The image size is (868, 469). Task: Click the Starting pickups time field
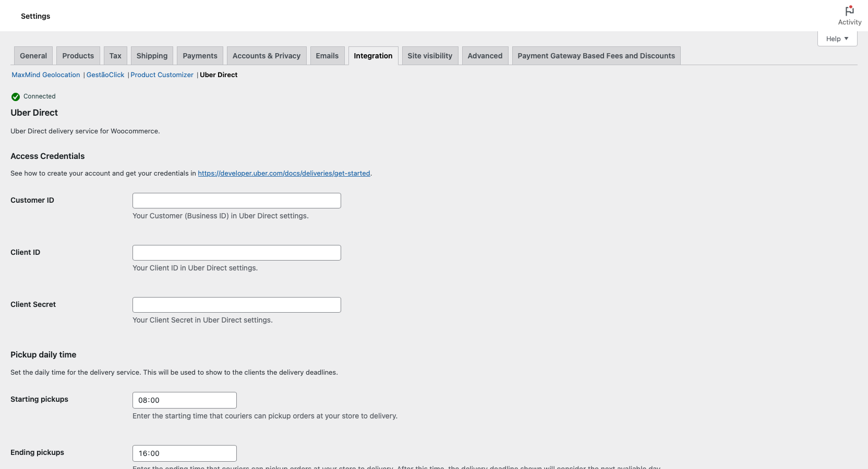(184, 400)
